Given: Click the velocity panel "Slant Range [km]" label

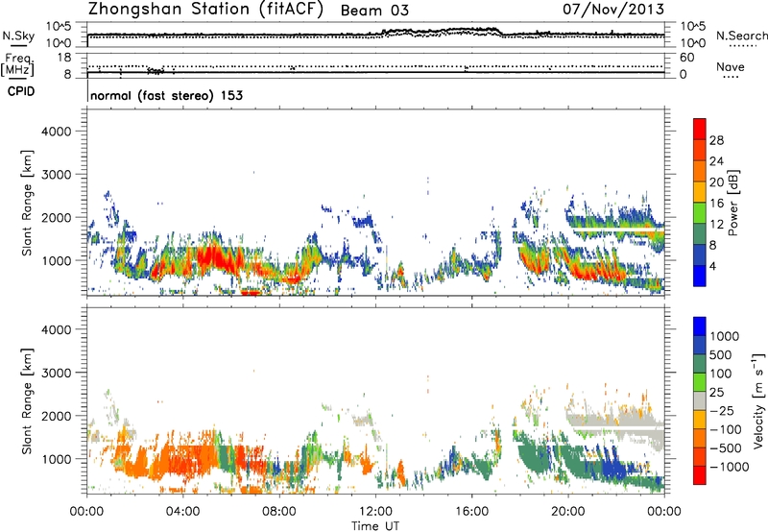Looking at the screenshot, I should click(x=27, y=401).
